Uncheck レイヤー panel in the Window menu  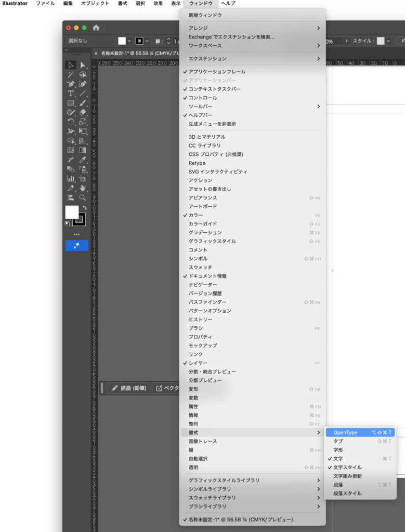click(x=198, y=363)
